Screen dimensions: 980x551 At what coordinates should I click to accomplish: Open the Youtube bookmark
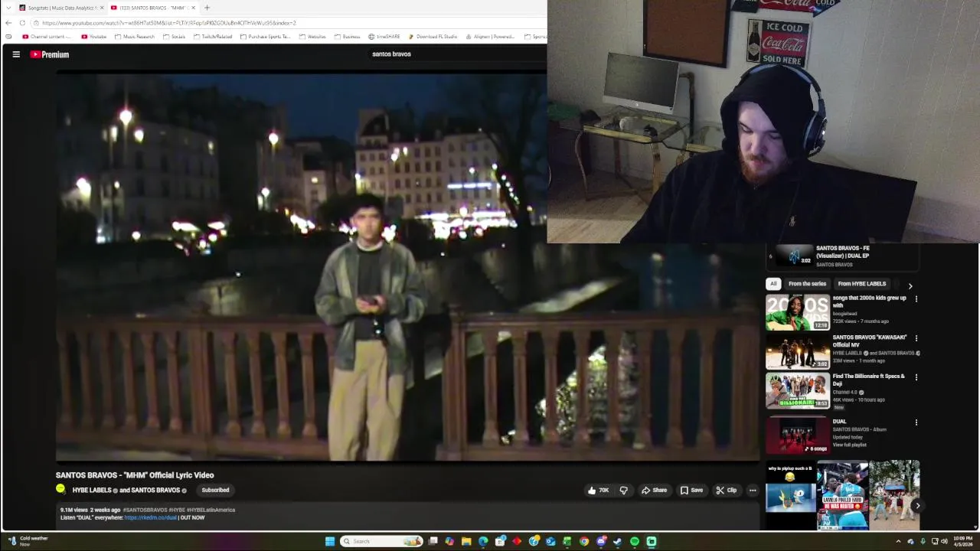[94, 37]
